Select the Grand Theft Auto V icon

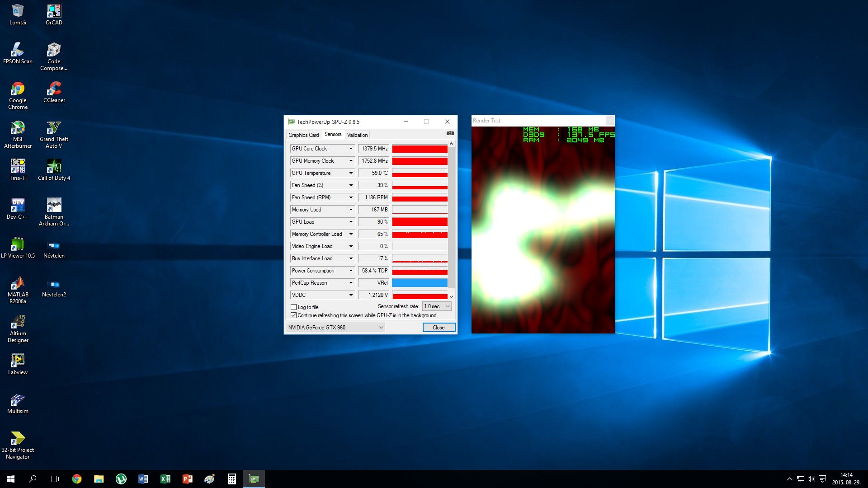tap(54, 134)
